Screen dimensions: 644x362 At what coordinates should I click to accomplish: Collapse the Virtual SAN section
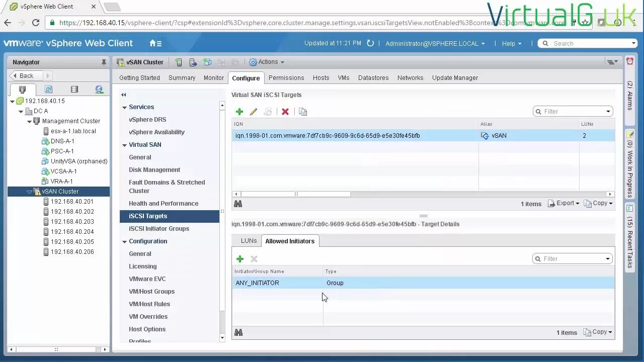pos(124,145)
